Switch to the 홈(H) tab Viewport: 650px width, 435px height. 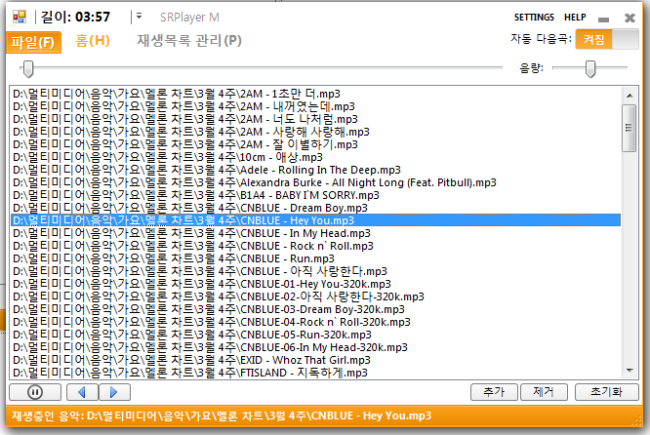92,41
